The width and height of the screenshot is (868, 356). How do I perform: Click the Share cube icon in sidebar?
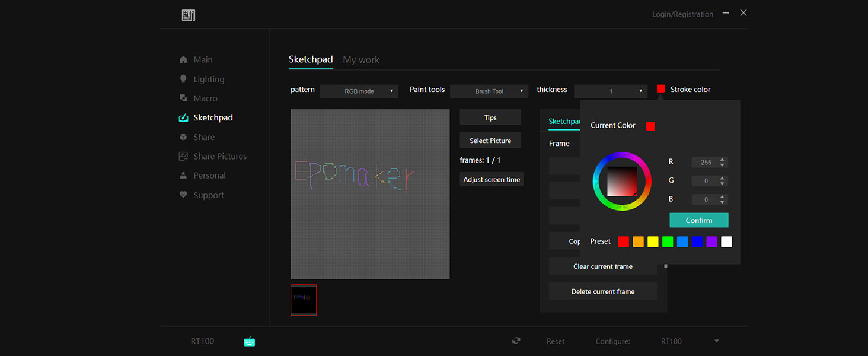tap(183, 137)
